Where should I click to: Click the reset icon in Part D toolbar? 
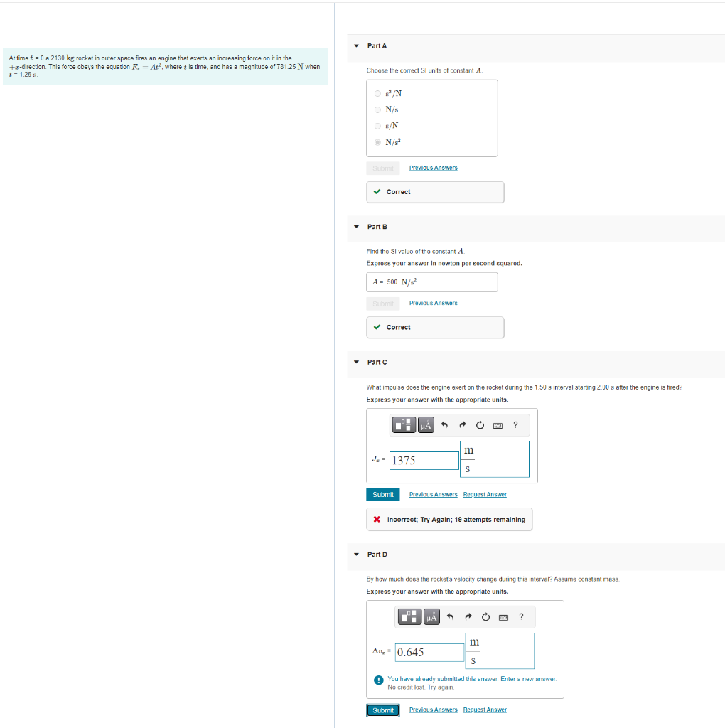(x=485, y=616)
